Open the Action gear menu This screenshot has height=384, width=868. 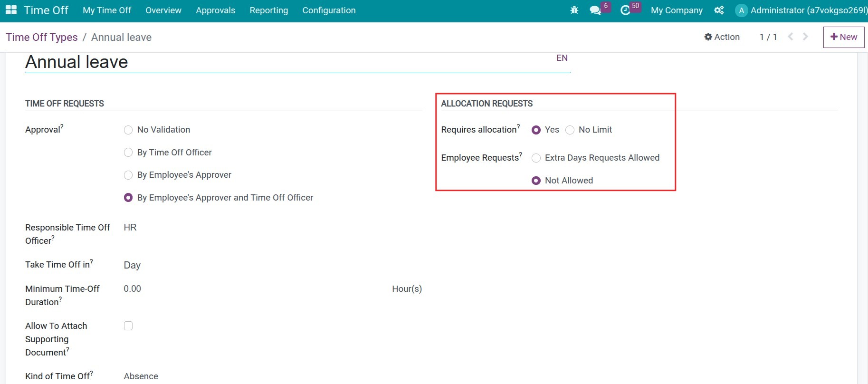[x=722, y=37]
